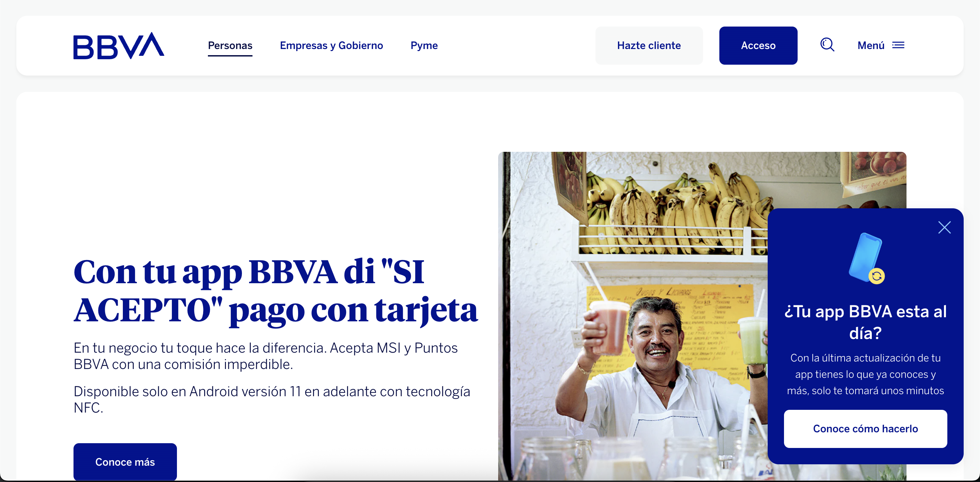980x482 pixels.
Task: Switch to Empresas y Gobierno tab
Action: click(331, 46)
